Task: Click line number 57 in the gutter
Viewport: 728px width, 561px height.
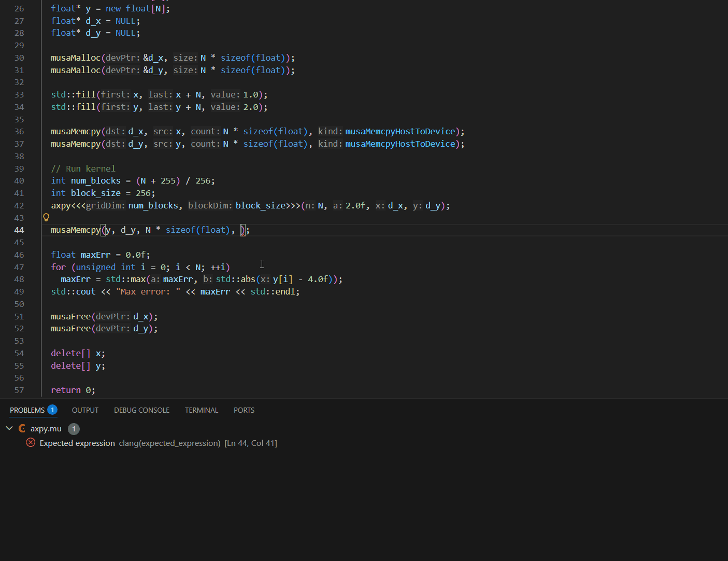Action: coord(19,390)
